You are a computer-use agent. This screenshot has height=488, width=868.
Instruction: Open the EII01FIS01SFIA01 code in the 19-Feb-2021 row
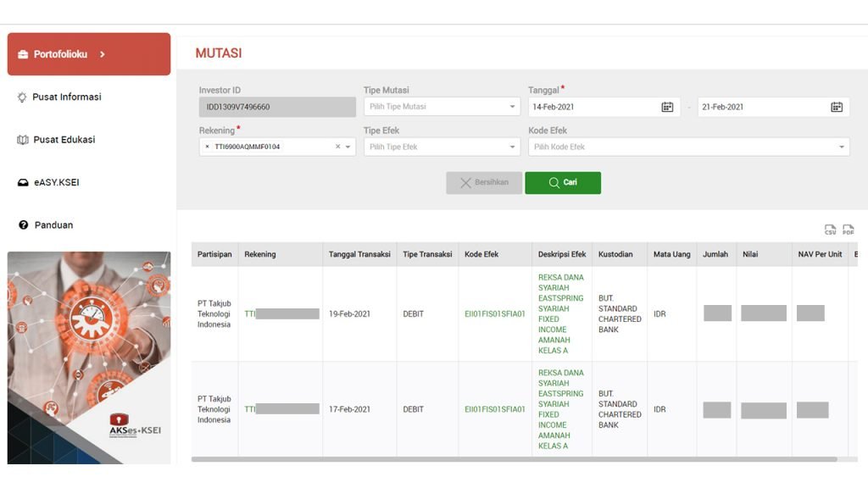click(495, 314)
